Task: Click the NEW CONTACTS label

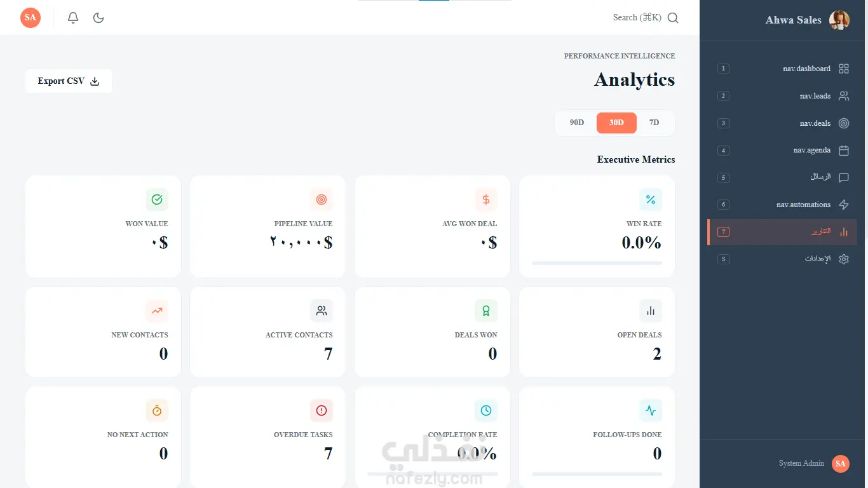Action: tap(140, 335)
